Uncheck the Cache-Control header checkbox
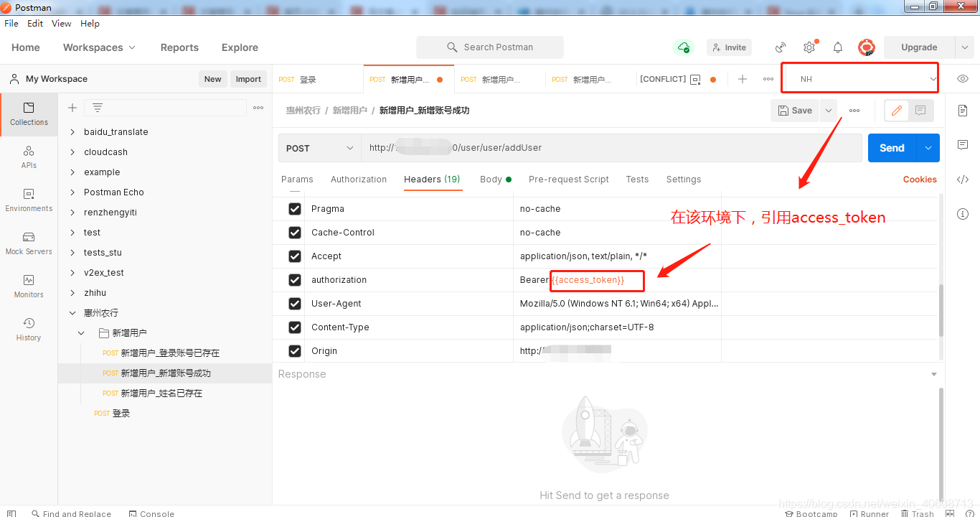 tap(295, 233)
